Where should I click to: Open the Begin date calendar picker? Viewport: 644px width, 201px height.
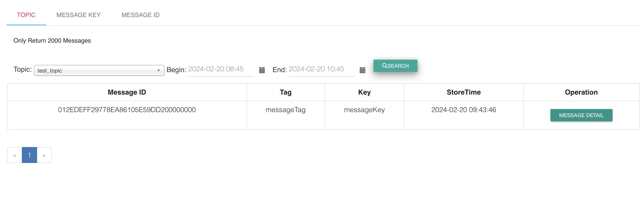[x=262, y=70]
